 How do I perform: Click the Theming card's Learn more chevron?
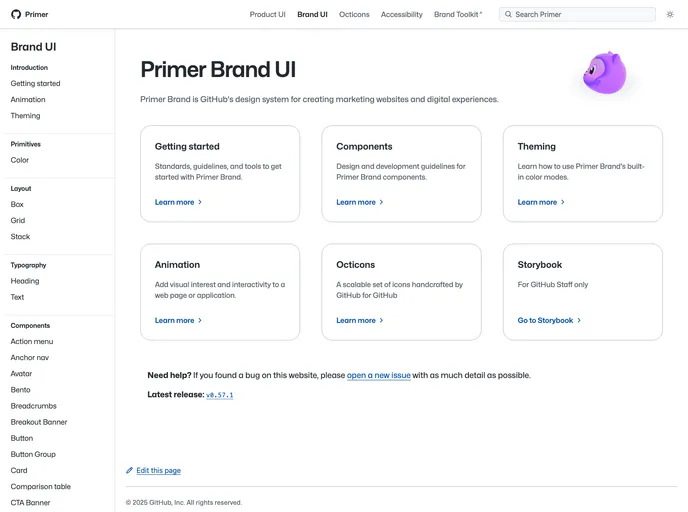(x=563, y=202)
